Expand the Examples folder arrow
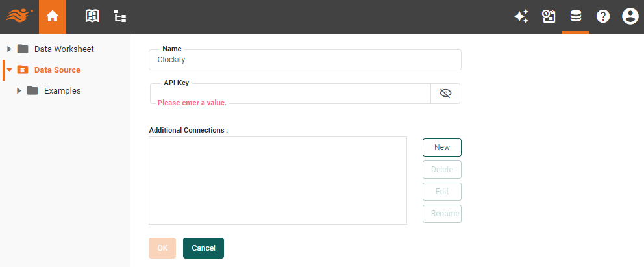 point(19,90)
